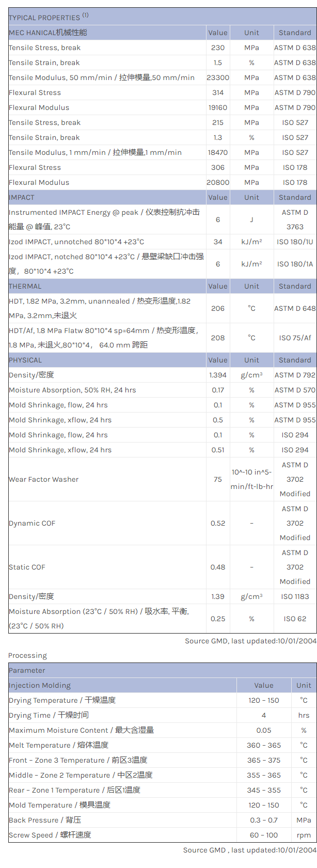This screenshot has height=868, width=317.
Task: Select the Screw Speed row label
Action: [50, 835]
